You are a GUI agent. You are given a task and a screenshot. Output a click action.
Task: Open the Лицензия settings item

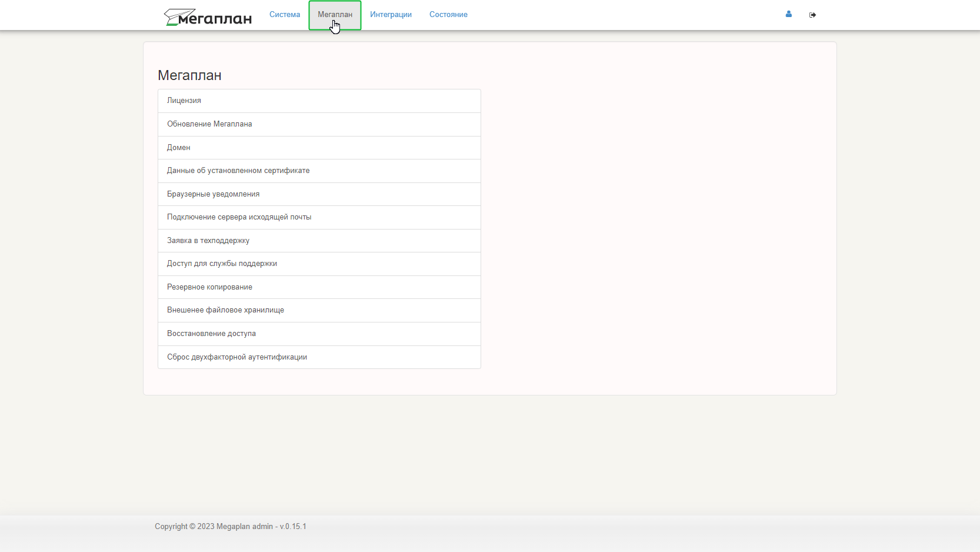click(319, 101)
